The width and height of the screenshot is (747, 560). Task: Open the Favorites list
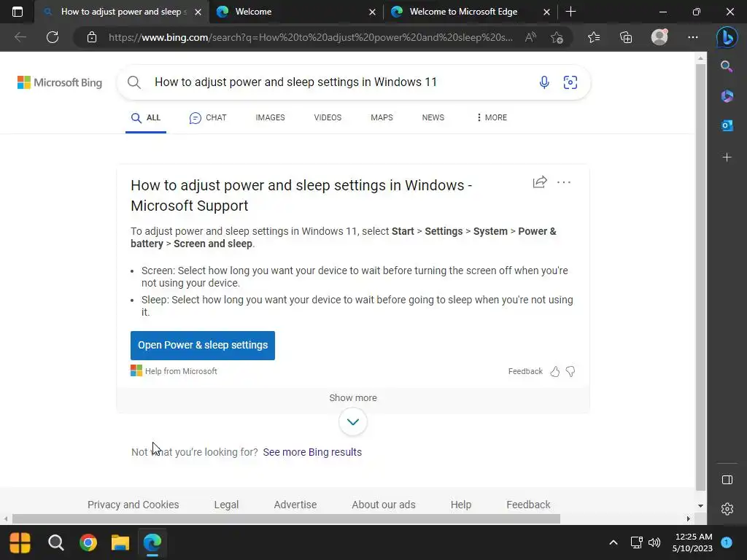point(594,37)
